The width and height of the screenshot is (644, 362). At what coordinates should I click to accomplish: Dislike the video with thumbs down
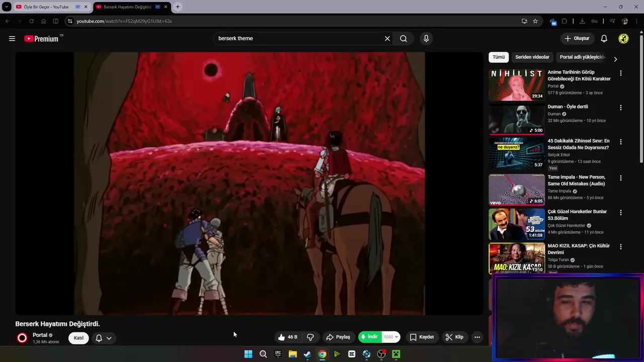click(x=310, y=337)
